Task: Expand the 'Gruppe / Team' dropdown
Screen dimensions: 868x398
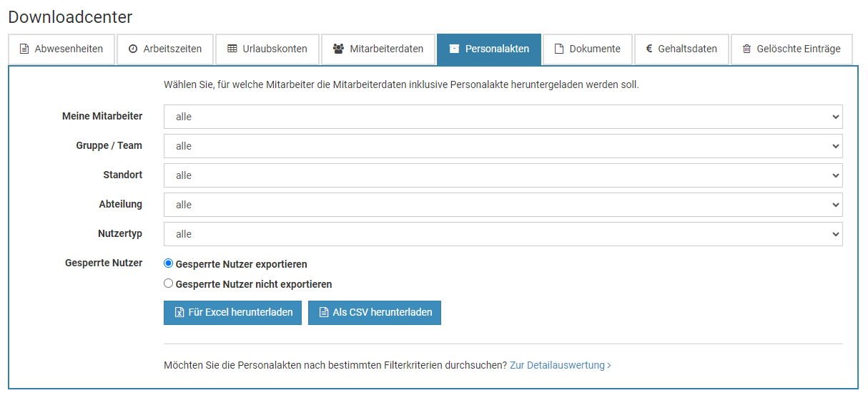Action: [503, 146]
